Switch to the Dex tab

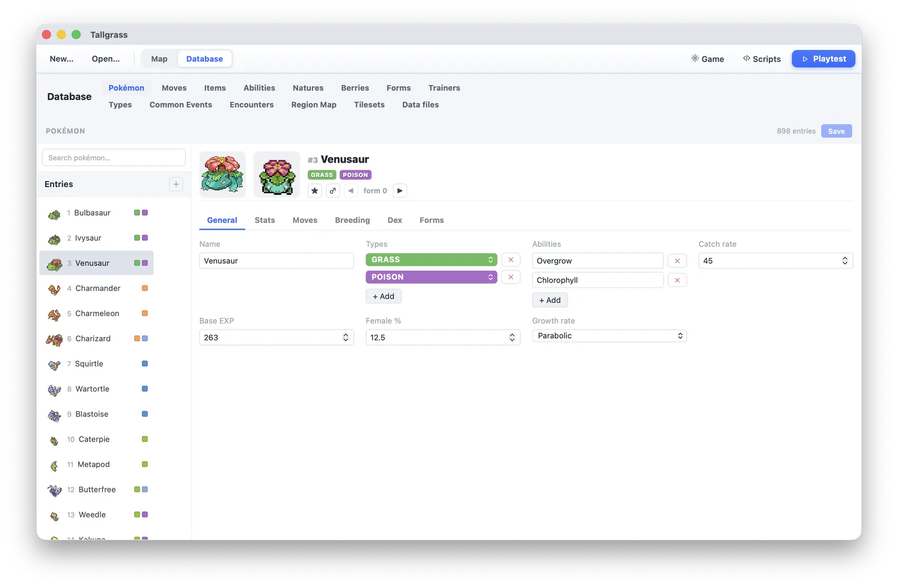pyautogui.click(x=395, y=220)
